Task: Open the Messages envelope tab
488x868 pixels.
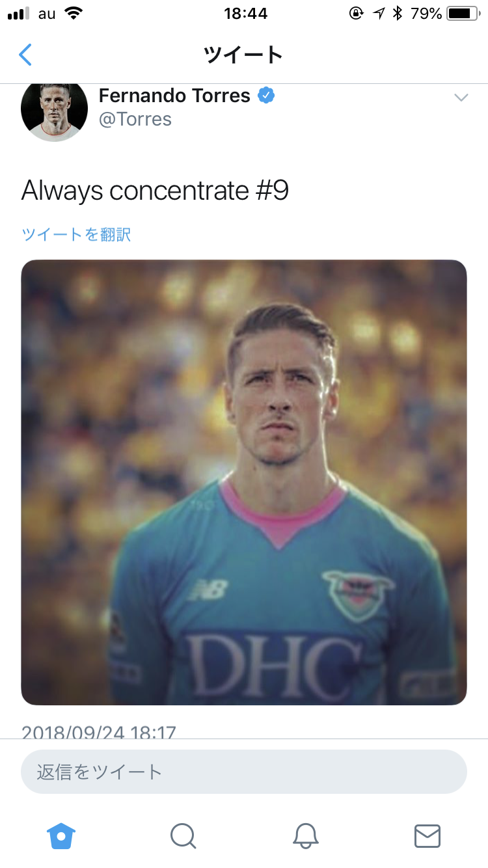Action: point(427,836)
